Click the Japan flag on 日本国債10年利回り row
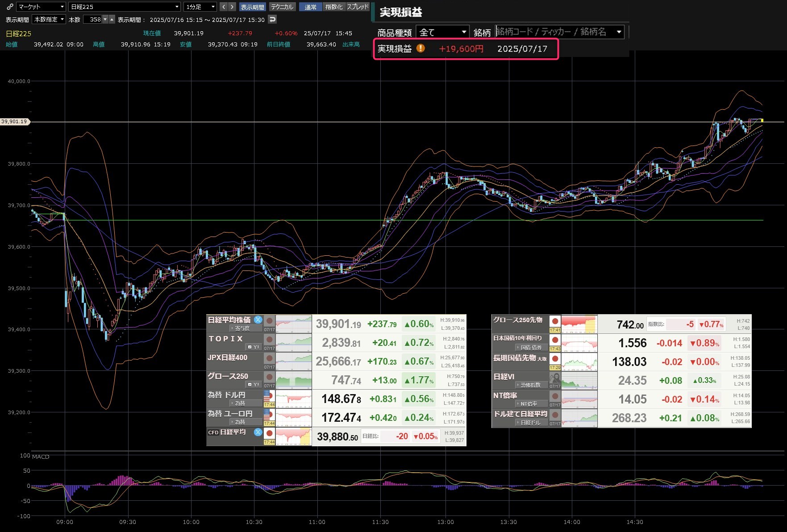The width and height of the screenshot is (787, 532). (x=555, y=340)
